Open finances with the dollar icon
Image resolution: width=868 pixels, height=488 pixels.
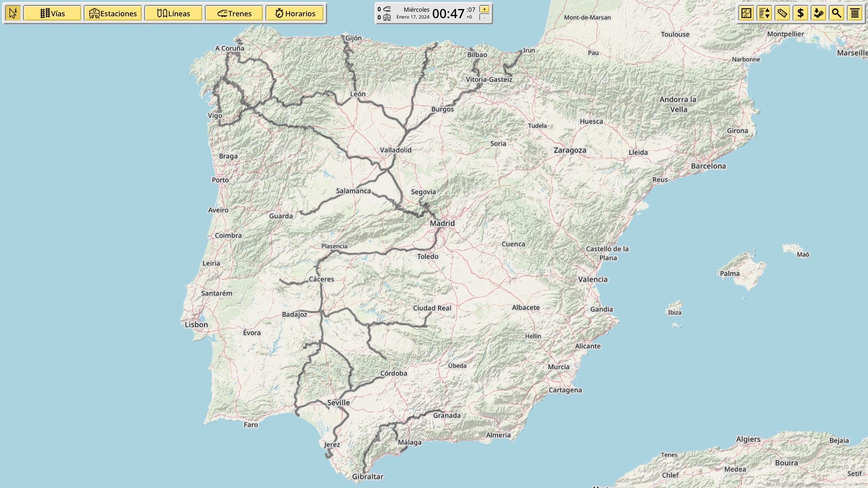pos(801,13)
